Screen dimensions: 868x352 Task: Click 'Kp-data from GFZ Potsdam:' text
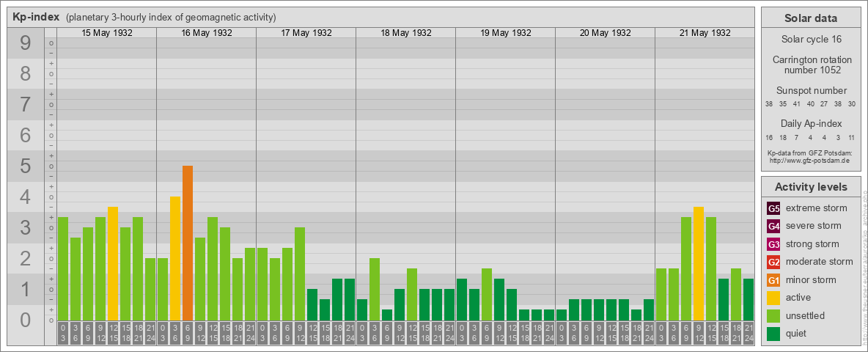click(810, 153)
